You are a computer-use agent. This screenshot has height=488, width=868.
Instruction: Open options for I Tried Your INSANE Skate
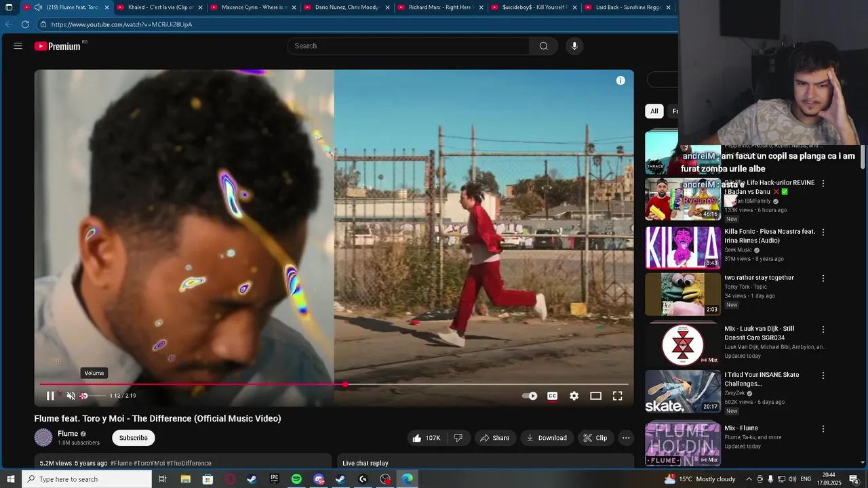(x=823, y=375)
